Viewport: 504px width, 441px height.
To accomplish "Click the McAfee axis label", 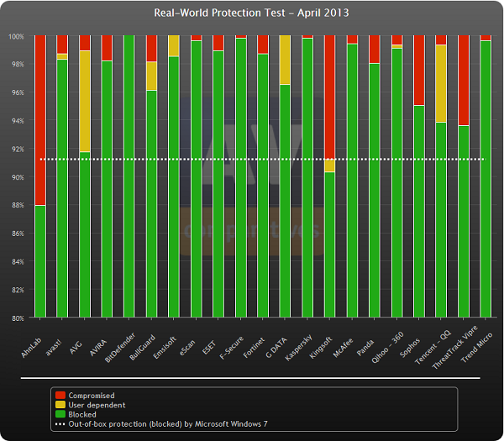I will pyautogui.click(x=343, y=348).
